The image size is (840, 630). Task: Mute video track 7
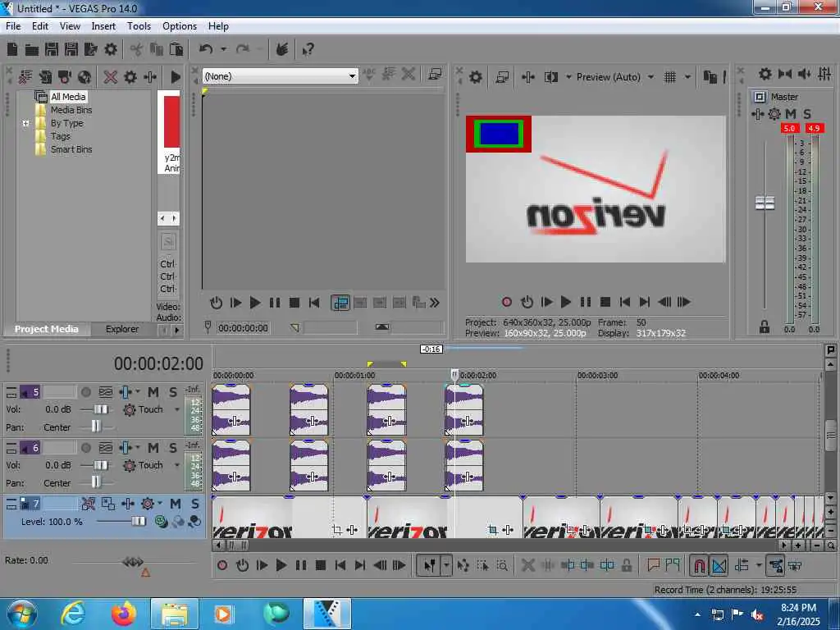click(176, 504)
